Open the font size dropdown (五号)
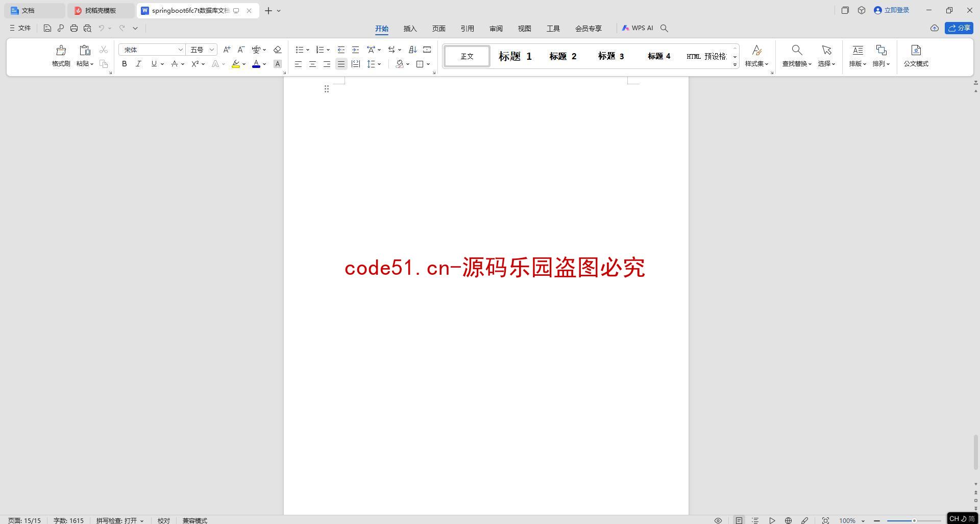 click(x=211, y=50)
